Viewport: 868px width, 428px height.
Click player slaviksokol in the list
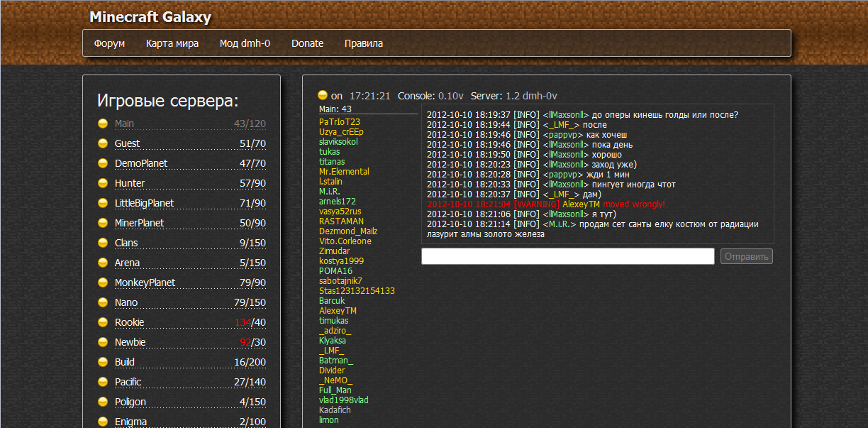[338, 142]
